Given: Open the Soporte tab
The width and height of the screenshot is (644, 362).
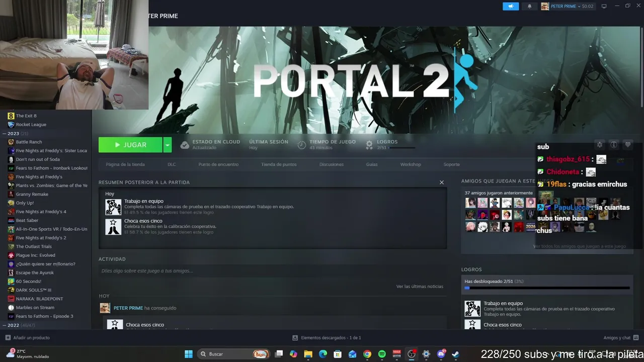Looking at the screenshot, I should click(x=451, y=164).
